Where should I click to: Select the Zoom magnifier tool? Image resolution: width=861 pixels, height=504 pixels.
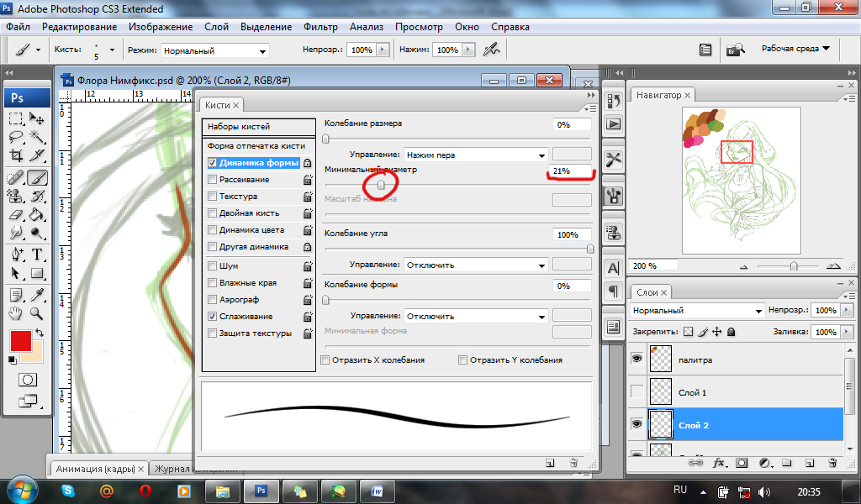pyautogui.click(x=37, y=313)
